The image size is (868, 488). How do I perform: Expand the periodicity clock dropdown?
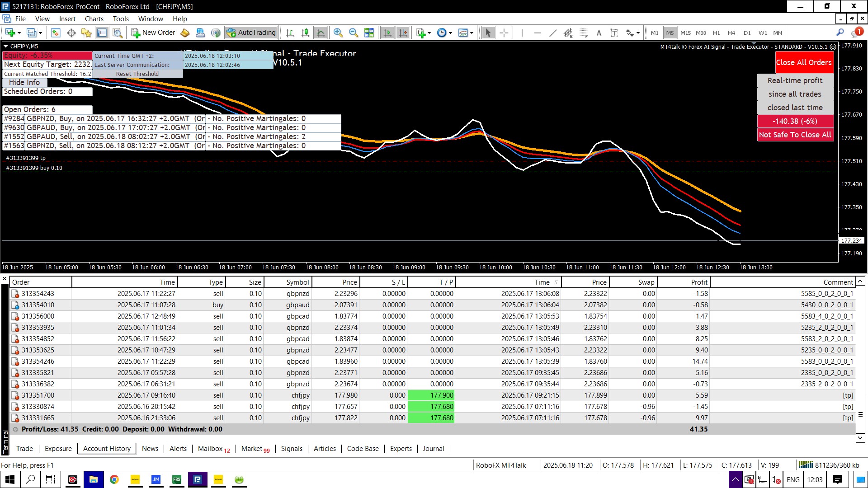(450, 33)
